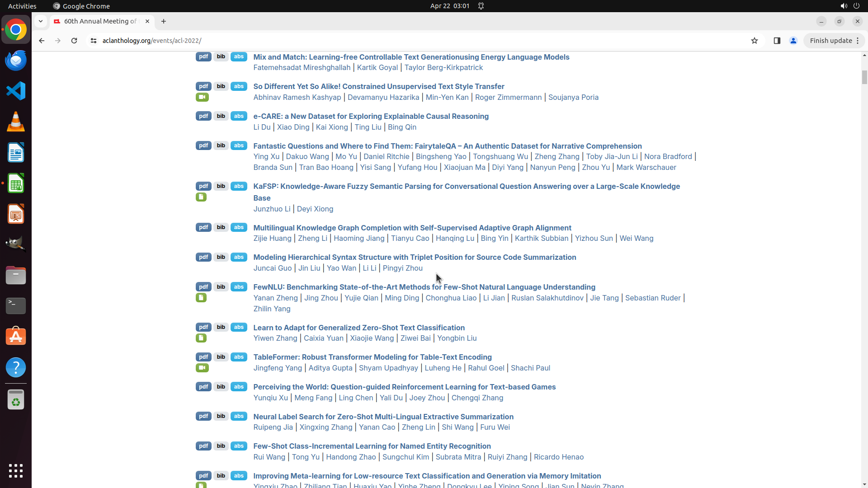The height and width of the screenshot is (488, 868).
Task: Open author page for Ruslan Salakhutdinov
Action: 547,298
